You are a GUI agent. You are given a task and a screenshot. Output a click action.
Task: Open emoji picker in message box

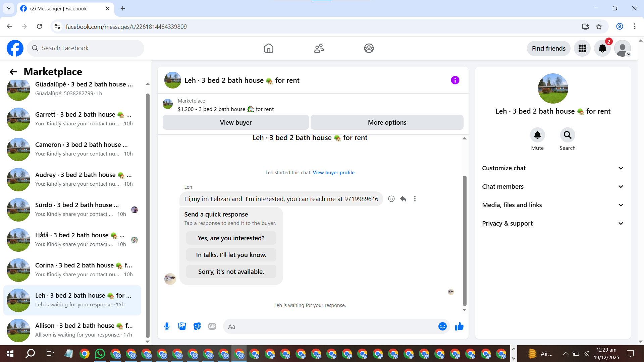tap(442, 326)
